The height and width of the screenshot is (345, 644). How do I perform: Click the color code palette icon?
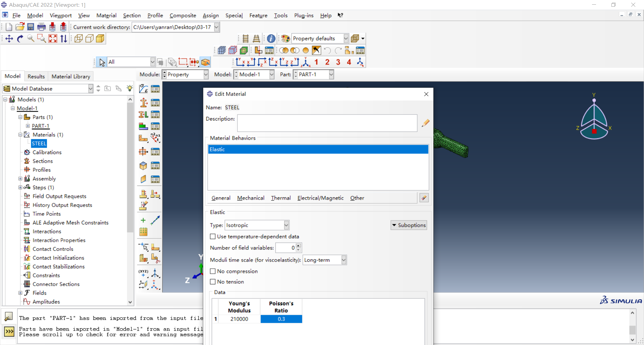pyautogui.click(x=285, y=39)
